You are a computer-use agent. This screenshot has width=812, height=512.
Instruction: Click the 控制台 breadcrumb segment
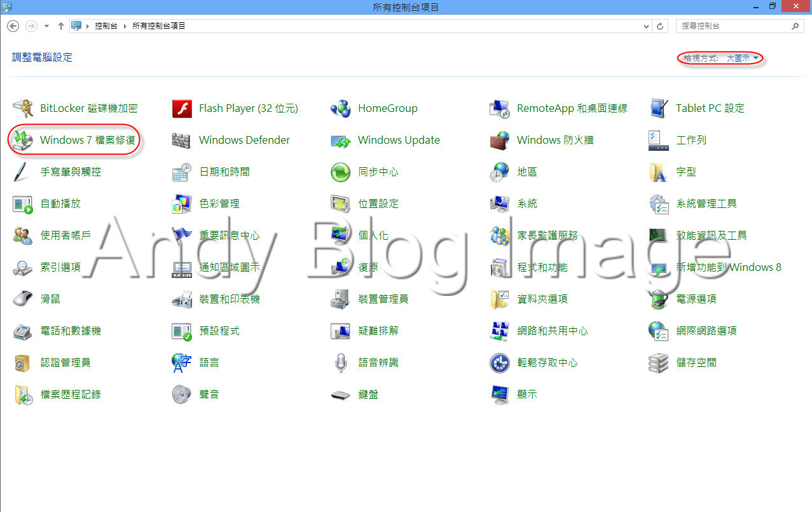click(x=106, y=26)
